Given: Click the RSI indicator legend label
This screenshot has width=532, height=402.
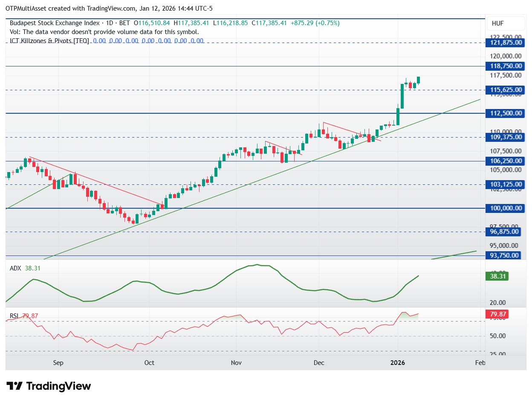Looking at the screenshot, I should [14, 316].
